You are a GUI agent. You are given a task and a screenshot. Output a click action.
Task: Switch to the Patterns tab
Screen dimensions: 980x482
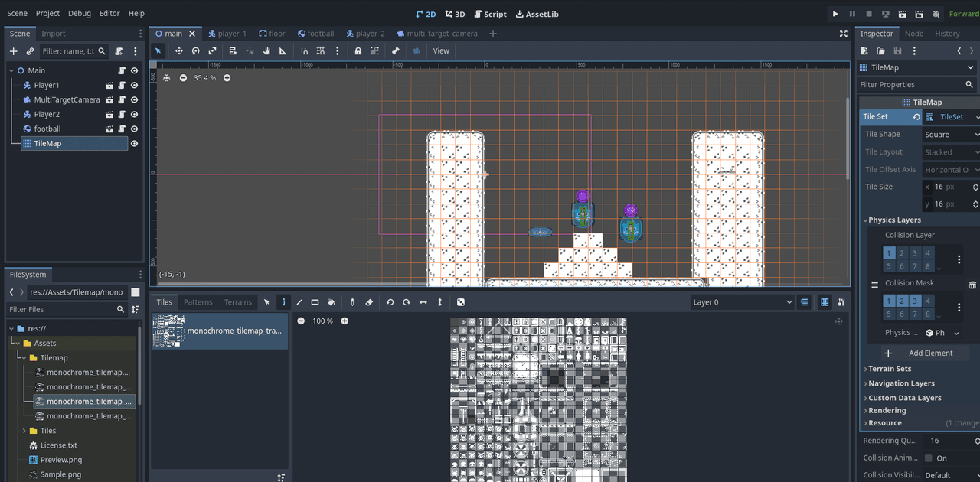198,302
